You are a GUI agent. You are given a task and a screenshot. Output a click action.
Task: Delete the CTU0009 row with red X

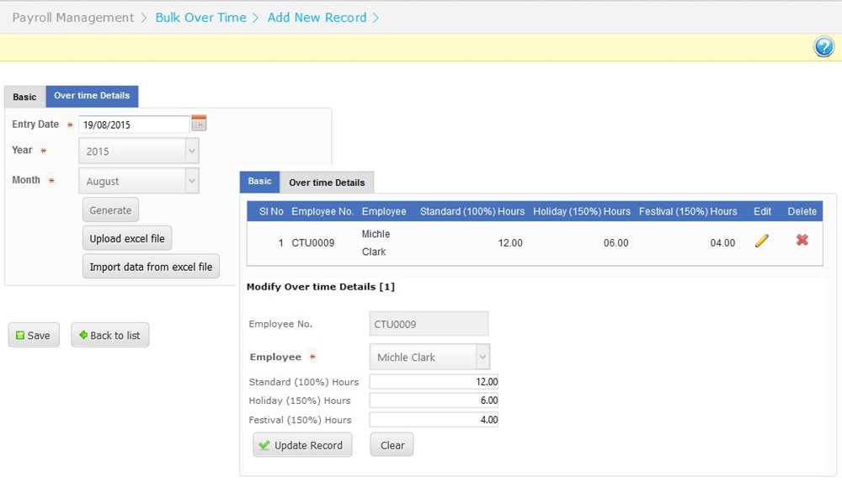[802, 240]
